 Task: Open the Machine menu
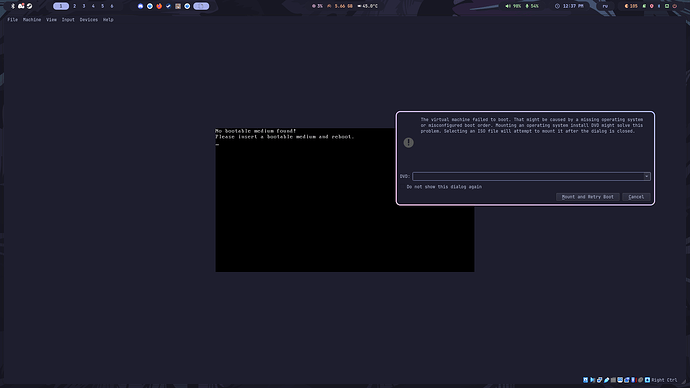point(32,20)
